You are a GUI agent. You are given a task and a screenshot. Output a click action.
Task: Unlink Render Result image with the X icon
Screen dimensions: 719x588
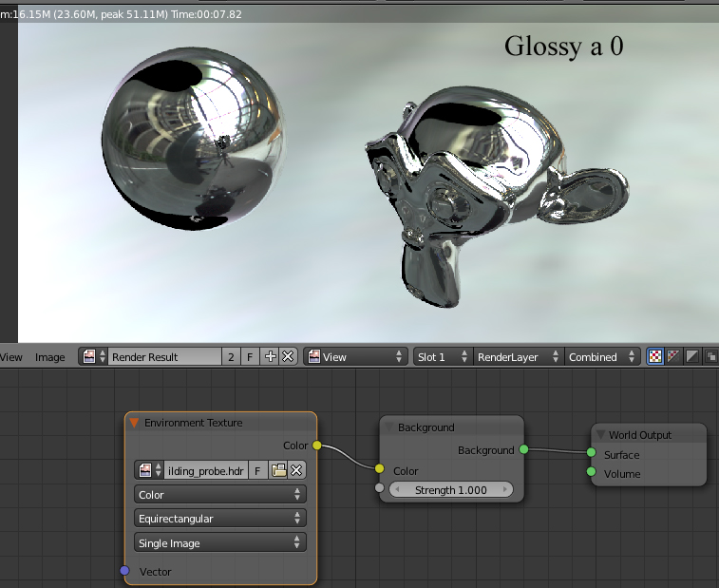tap(288, 356)
